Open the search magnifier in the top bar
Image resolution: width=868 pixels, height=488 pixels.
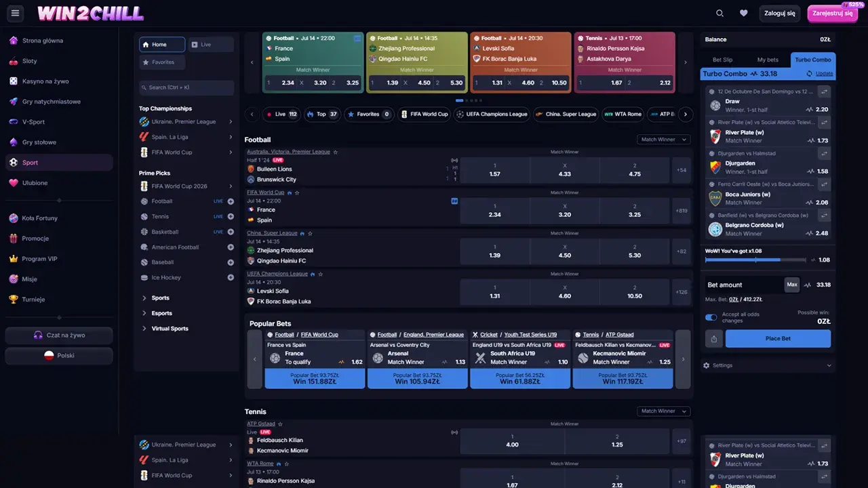click(720, 13)
